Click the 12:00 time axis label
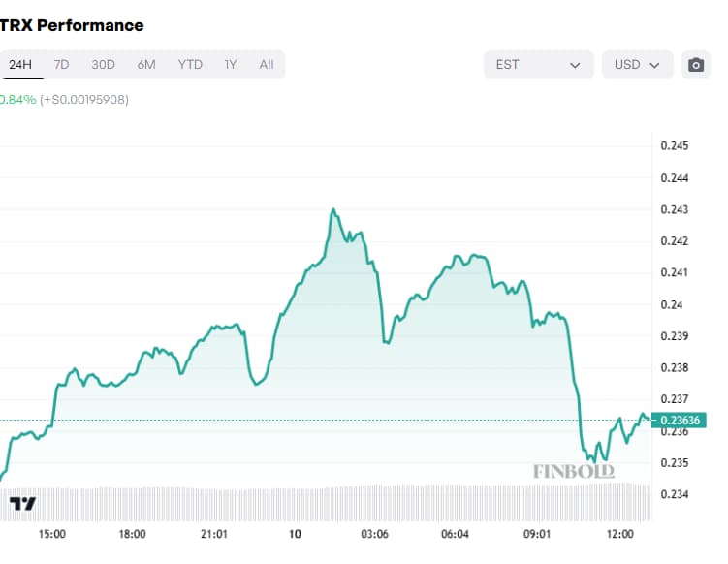Image resolution: width=728 pixels, height=564 pixels. click(618, 535)
